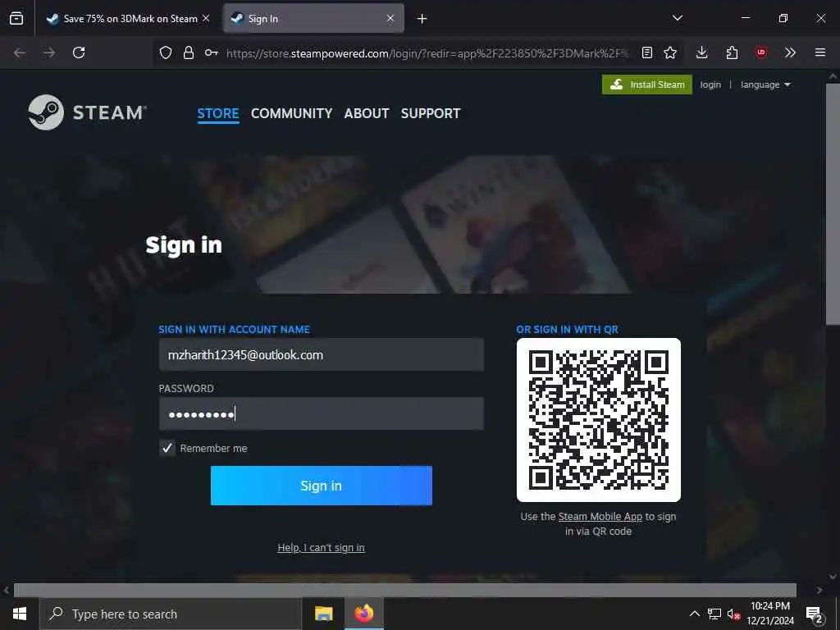Switch to Save 75% on 3DMark tab
840x630 pixels.
coord(129,19)
